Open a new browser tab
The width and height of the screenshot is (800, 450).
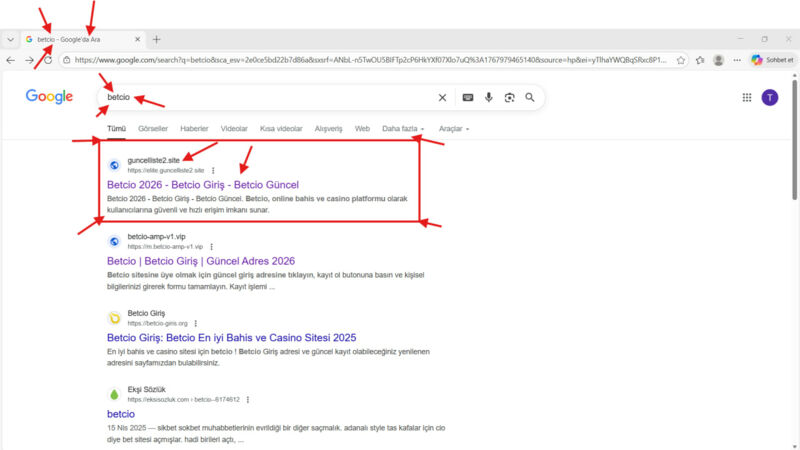pyautogui.click(x=156, y=39)
